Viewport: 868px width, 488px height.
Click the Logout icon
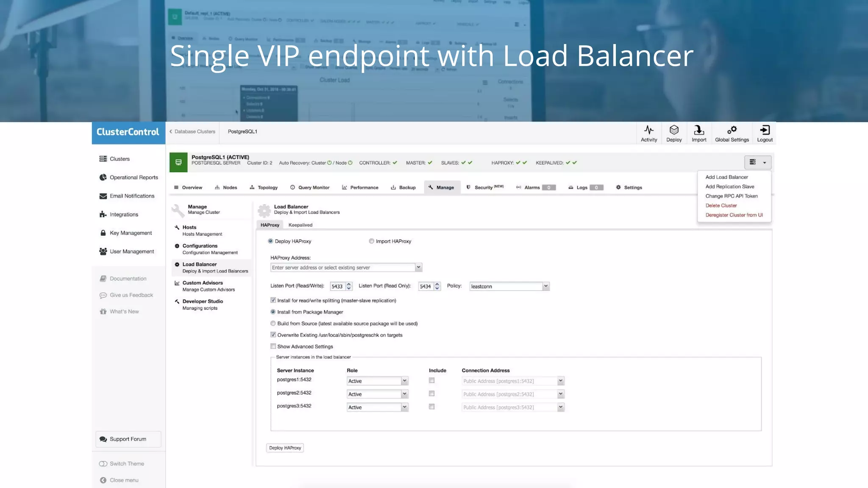(x=765, y=130)
